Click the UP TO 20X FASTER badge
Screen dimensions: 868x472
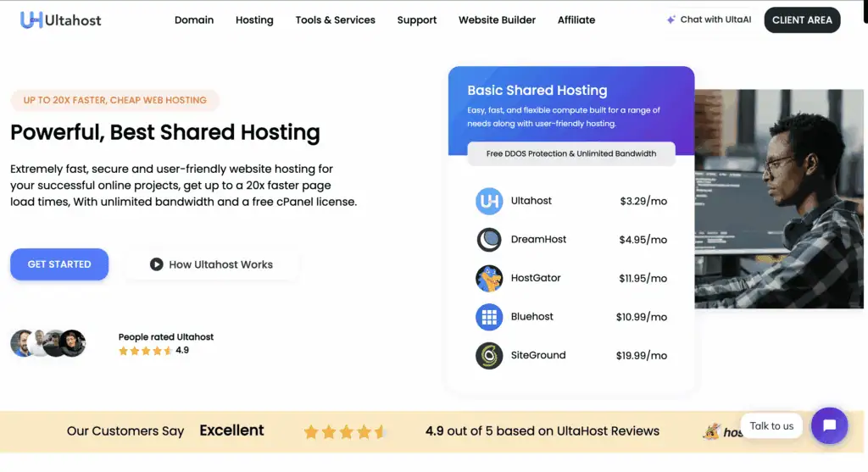tap(115, 100)
